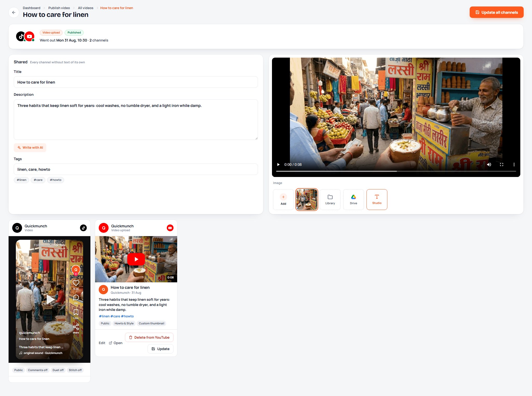Click the Share icon in TikTok preview
Viewport: 532px width, 396px height.
click(76, 327)
